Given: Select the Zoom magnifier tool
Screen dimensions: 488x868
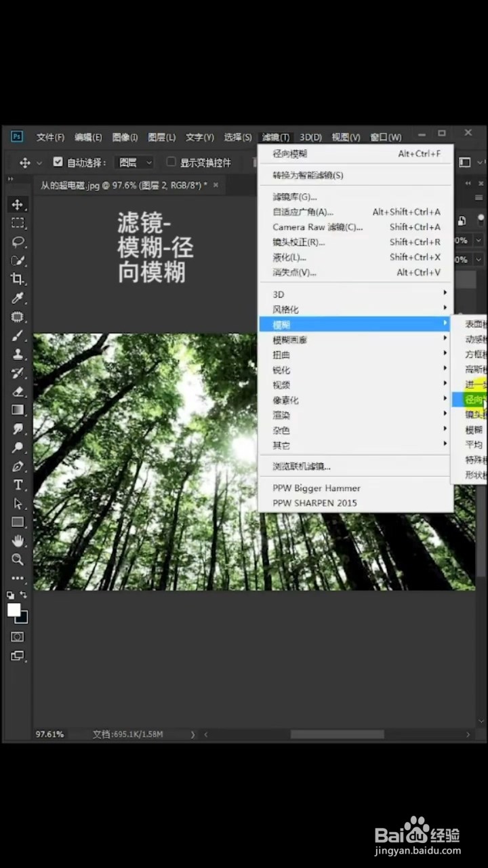Looking at the screenshot, I should point(18,559).
